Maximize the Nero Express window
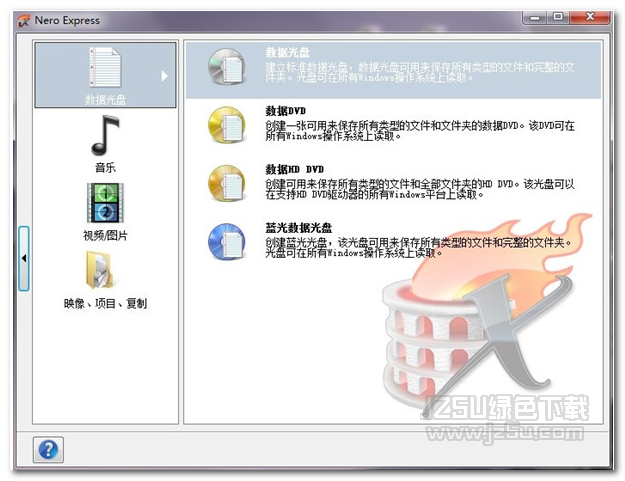This screenshot has width=625, height=481. [558, 17]
